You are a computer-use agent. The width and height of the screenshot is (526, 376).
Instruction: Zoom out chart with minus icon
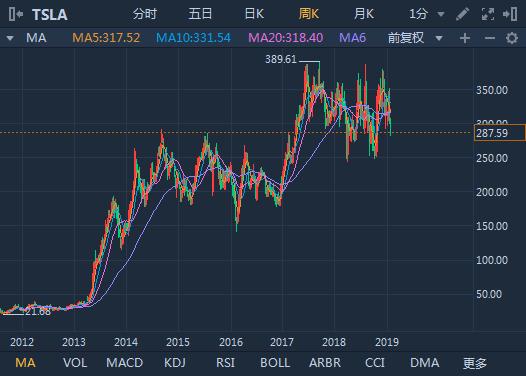pos(490,38)
